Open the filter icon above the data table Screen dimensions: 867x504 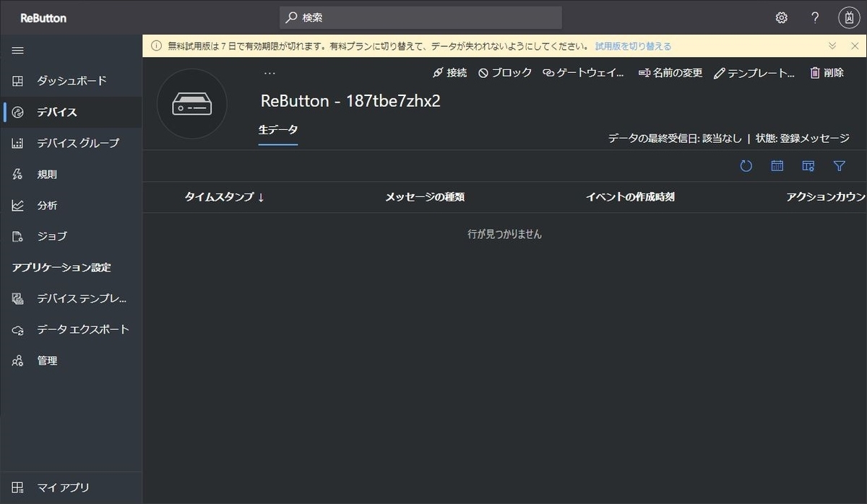pyautogui.click(x=840, y=165)
